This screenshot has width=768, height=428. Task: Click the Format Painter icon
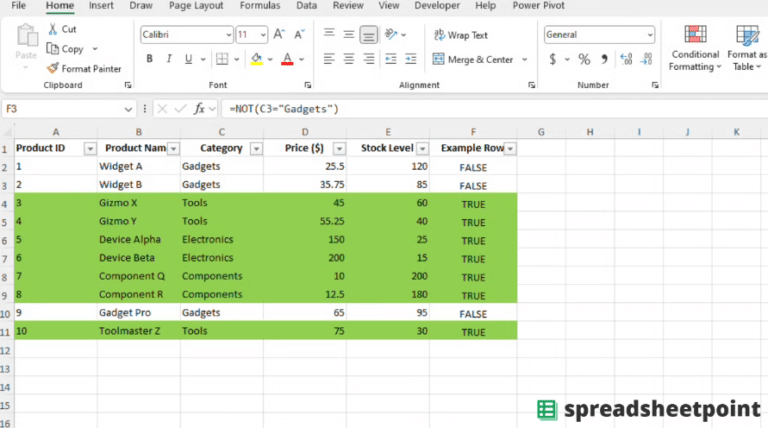coord(53,69)
